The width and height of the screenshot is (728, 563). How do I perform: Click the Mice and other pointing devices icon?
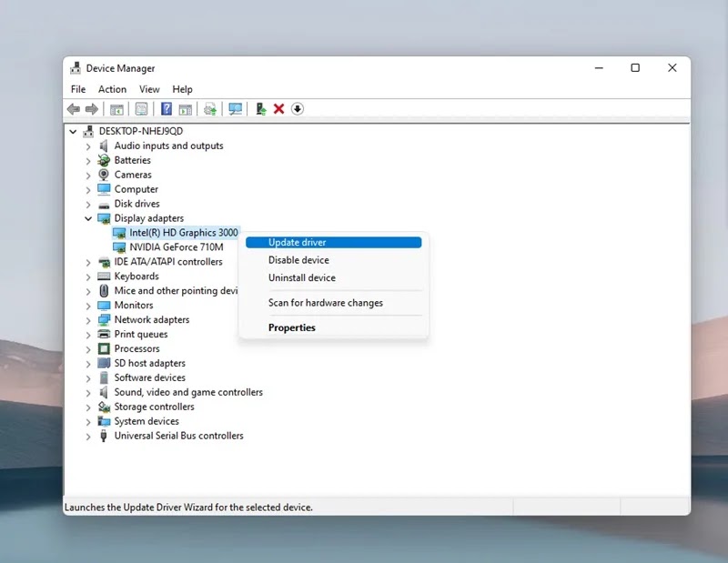pos(104,290)
